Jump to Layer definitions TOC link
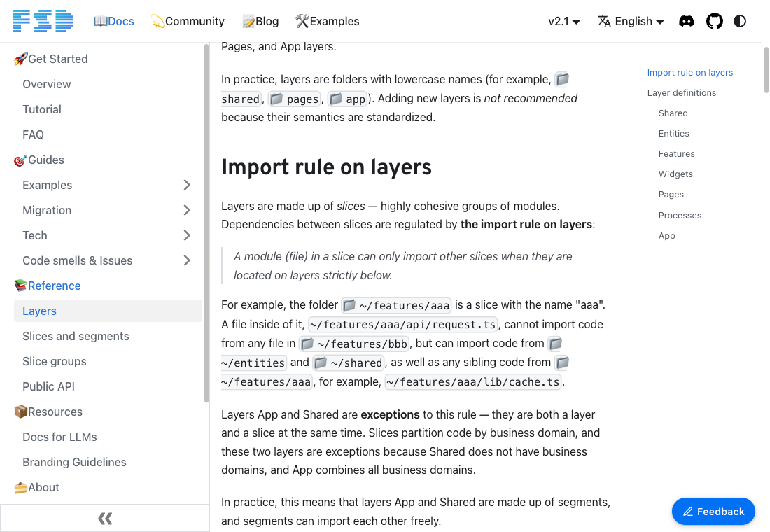The height and width of the screenshot is (532, 770). coord(681,93)
